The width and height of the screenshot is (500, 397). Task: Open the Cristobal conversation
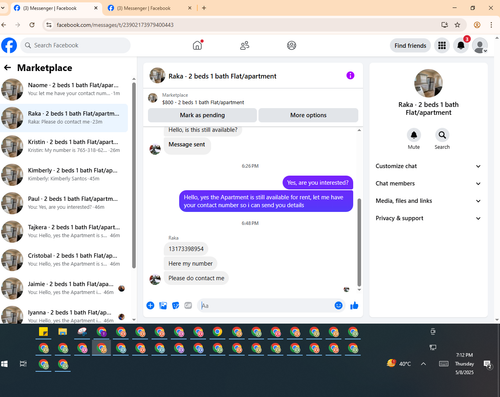(64, 260)
